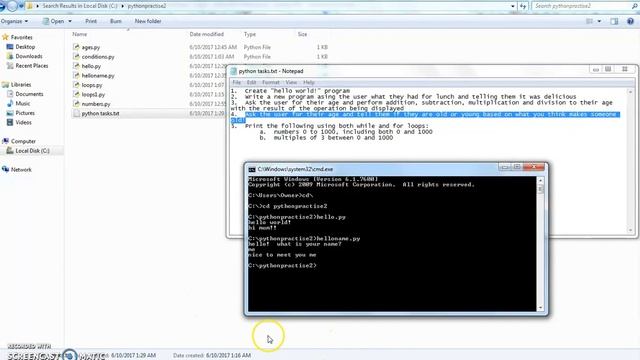The width and height of the screenshot is (640, 360).
Task: Click cmd prompt line C:\pythonpractise2>
Action: tap(282, 265)
